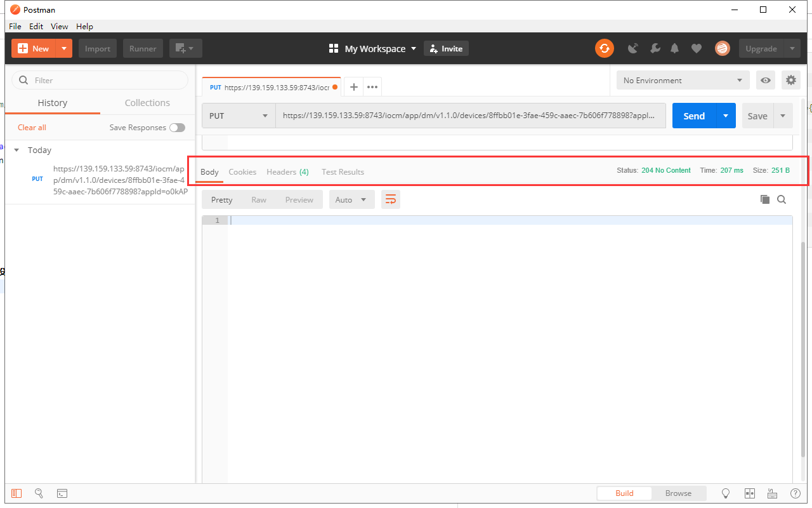Select the response Body tab

[x=209, y=172]
